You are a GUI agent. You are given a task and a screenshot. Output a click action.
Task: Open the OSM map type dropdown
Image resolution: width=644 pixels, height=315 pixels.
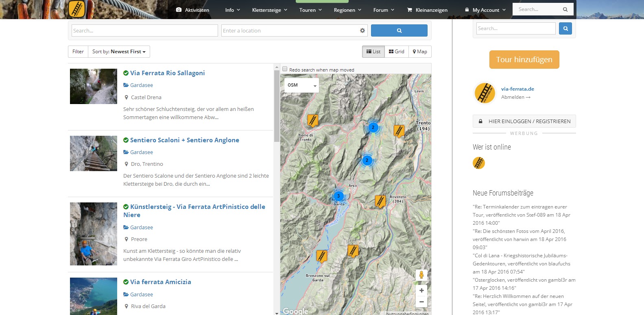[x=301, y=85]
